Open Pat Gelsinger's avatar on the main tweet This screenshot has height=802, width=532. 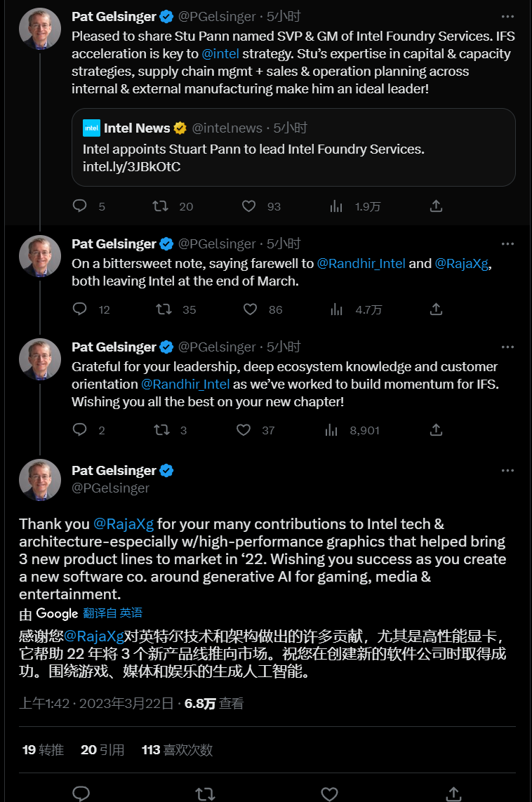pyautogui.click(x=40, y=480)
